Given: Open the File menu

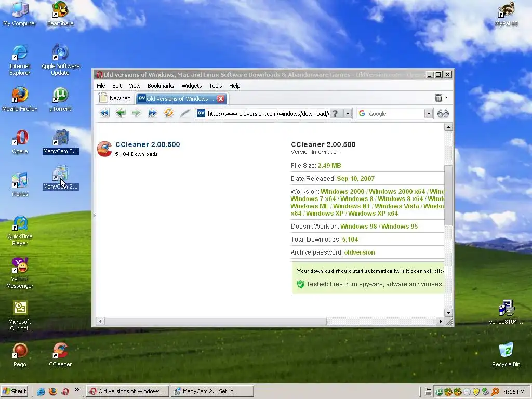Looking at the screenshot, I should click(x=101, y=86).
